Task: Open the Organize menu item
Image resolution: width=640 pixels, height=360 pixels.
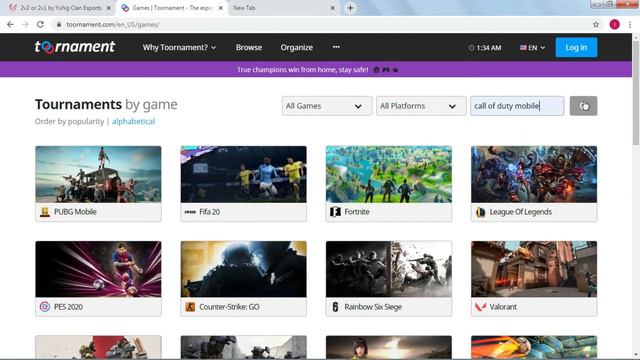Action: 297,47
